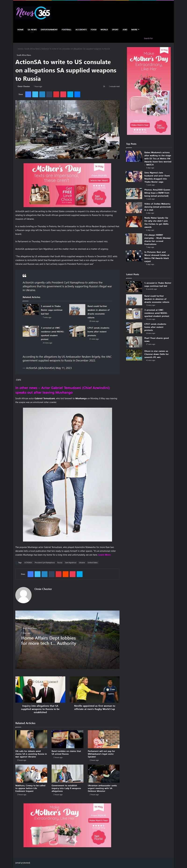Click the President Cyril Ramaphosa tag
This screenshot has height=868, width=187.
pos(44,562)
